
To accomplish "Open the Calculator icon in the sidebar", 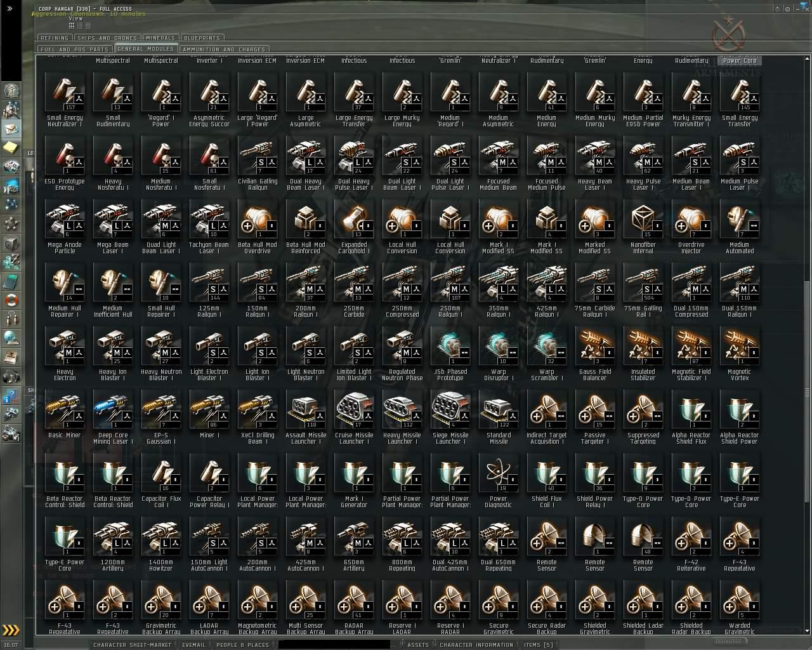I will coord(11,281).
